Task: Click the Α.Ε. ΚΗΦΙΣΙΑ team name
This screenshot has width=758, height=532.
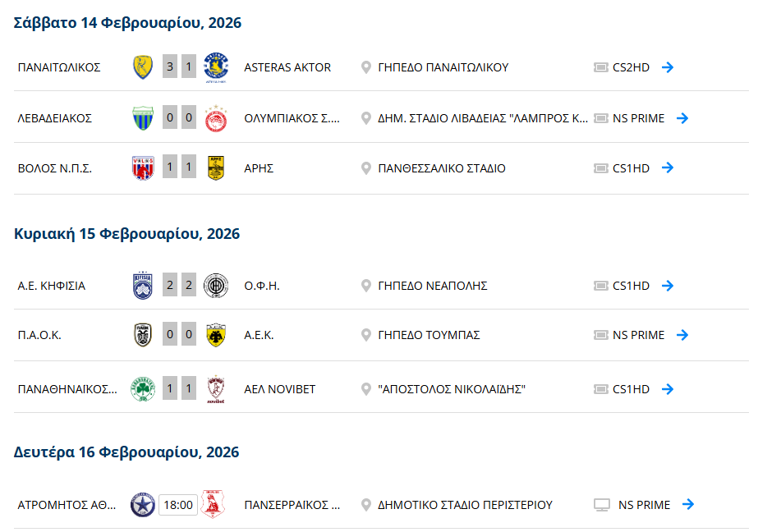Action: [51, 286]
